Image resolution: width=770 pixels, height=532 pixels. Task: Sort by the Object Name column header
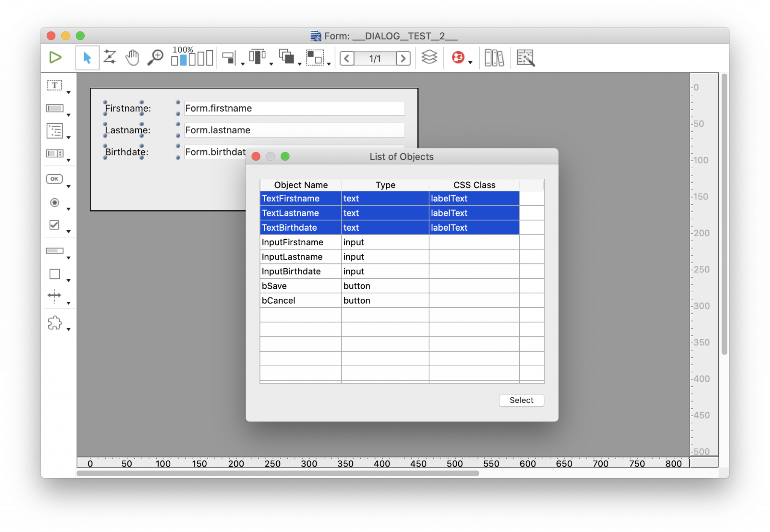coord(301,185)
